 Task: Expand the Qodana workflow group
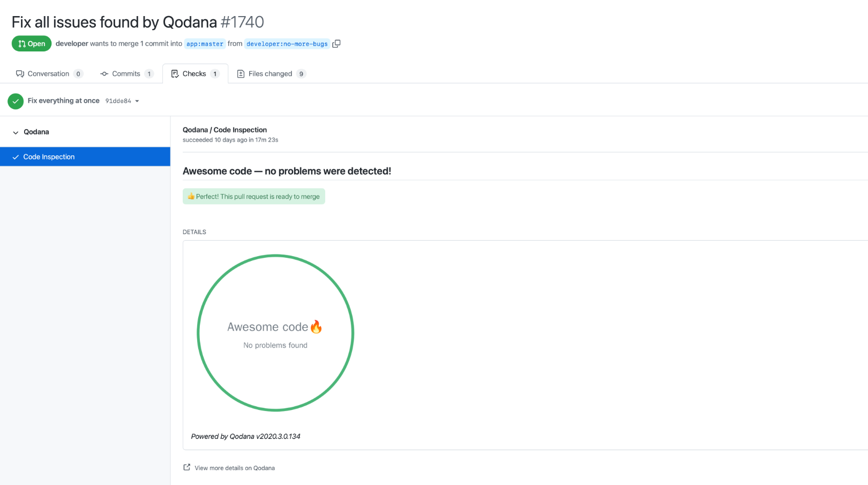pyautogui.click(x=36, y=132)
